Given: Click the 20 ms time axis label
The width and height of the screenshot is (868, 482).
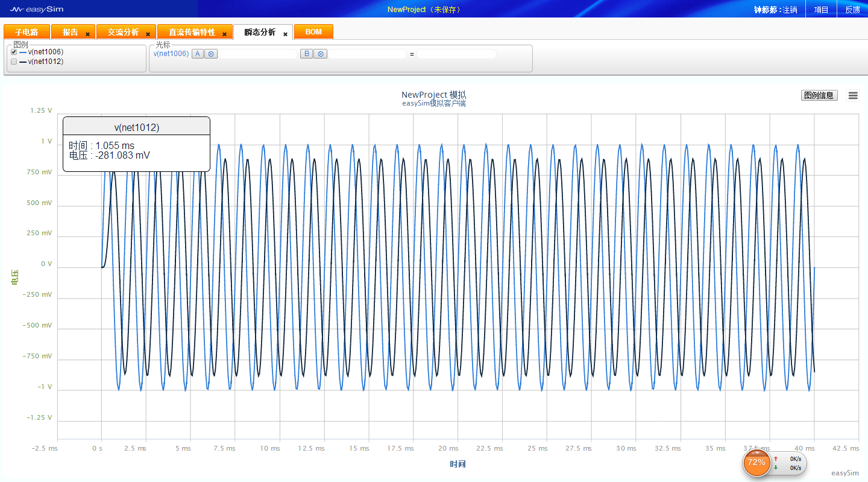Looking at the screenshot, I should (448, 448).
